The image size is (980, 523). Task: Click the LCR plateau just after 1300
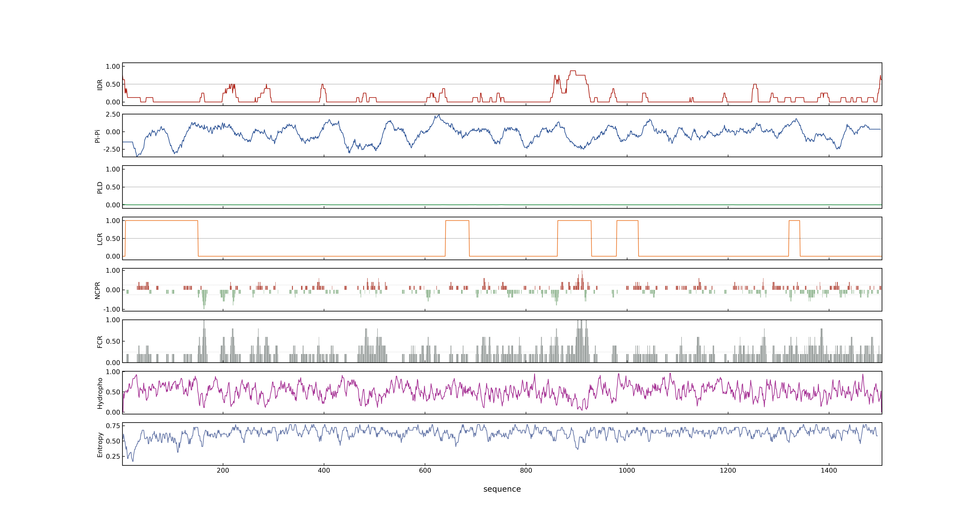794,221
